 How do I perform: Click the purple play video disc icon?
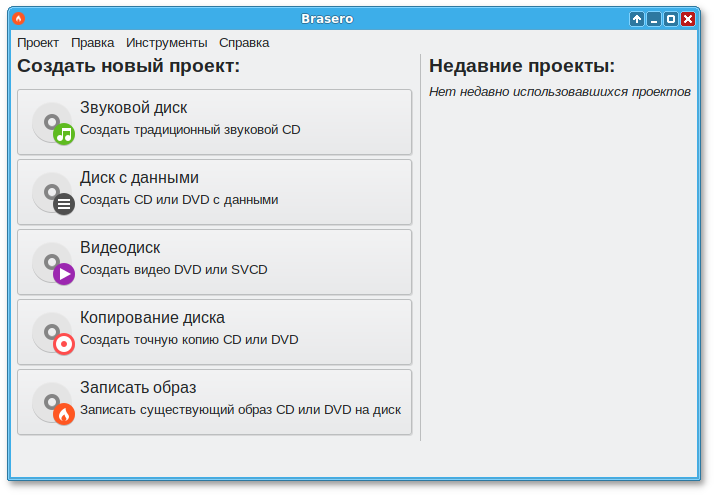(x=53, y=264)
